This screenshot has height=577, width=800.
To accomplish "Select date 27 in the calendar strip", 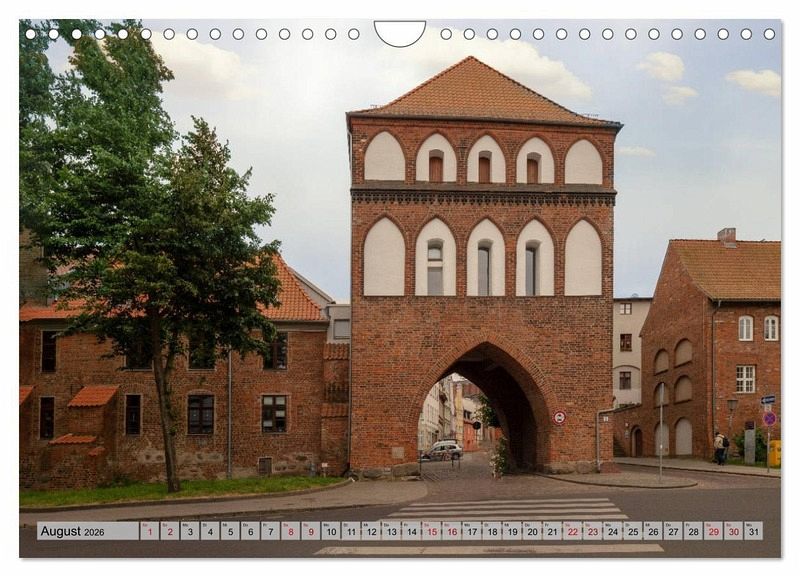I will point(673,531).
